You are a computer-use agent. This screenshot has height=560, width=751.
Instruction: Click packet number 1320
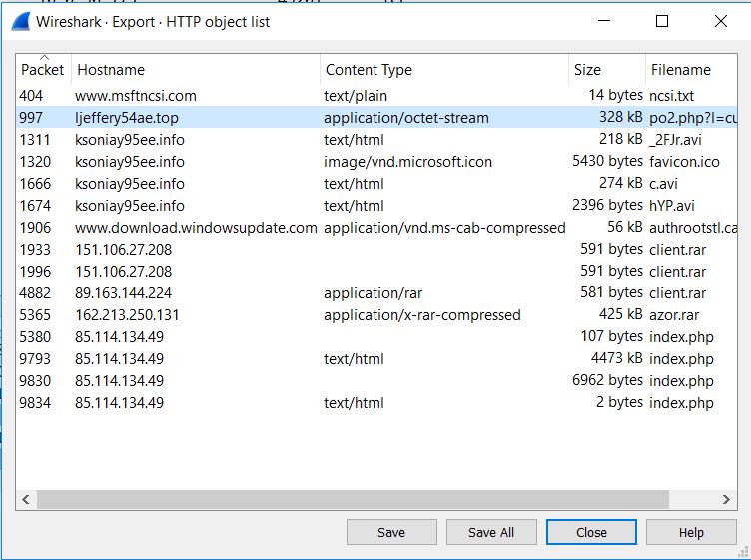35,162
